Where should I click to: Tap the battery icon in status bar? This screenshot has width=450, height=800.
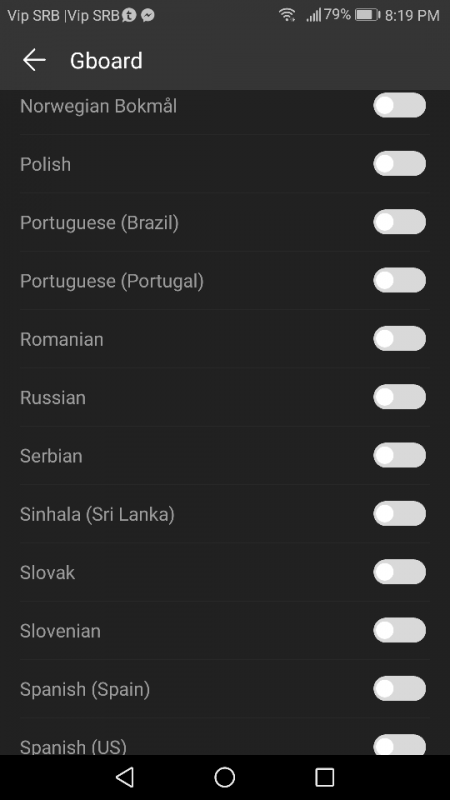tap(368, 15)
